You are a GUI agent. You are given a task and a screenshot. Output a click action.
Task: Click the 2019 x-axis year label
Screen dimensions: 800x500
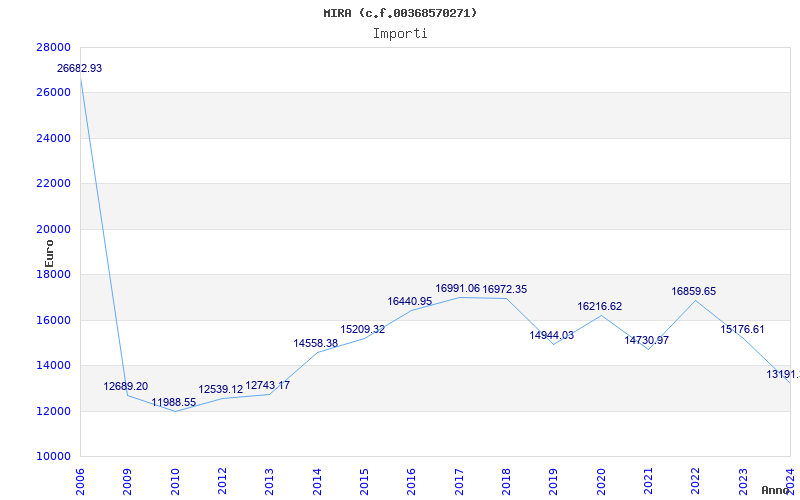554,481
